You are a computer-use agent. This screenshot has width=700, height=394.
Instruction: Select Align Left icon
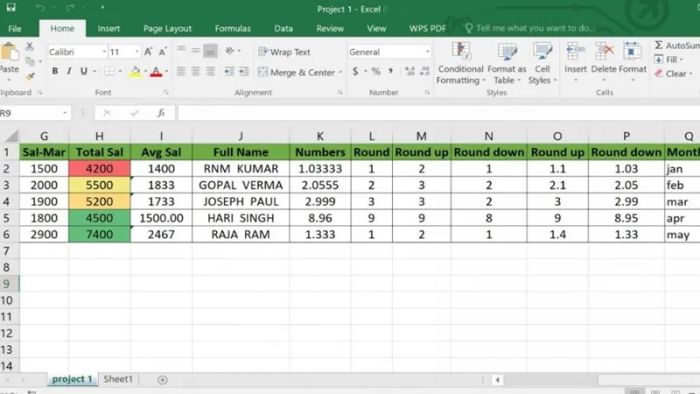[181, 71]
